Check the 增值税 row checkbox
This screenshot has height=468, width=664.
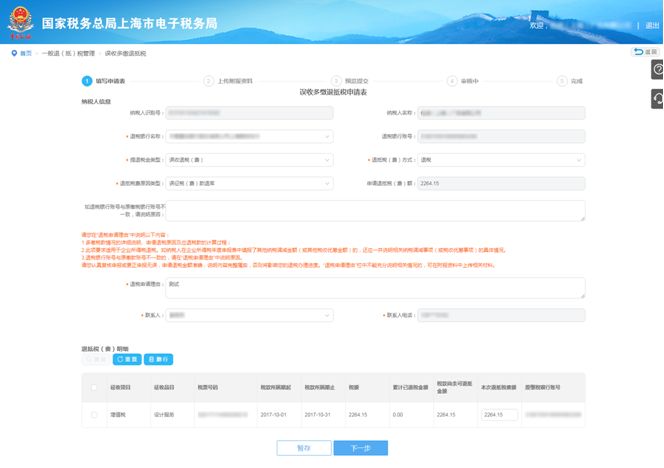[95, 414]
